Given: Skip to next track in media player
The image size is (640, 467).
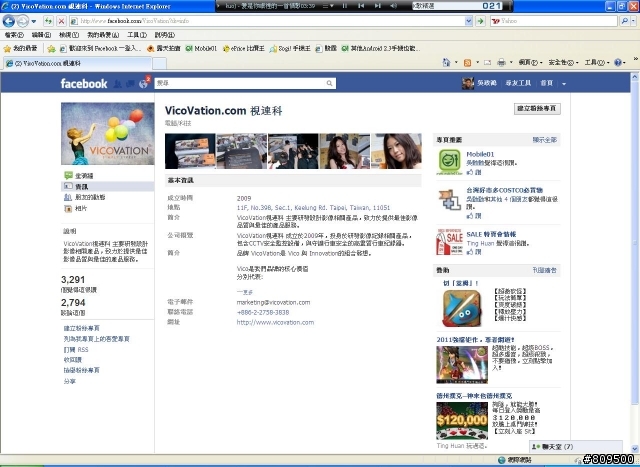Looking at the screenshot, I should (x=378, y=6).
